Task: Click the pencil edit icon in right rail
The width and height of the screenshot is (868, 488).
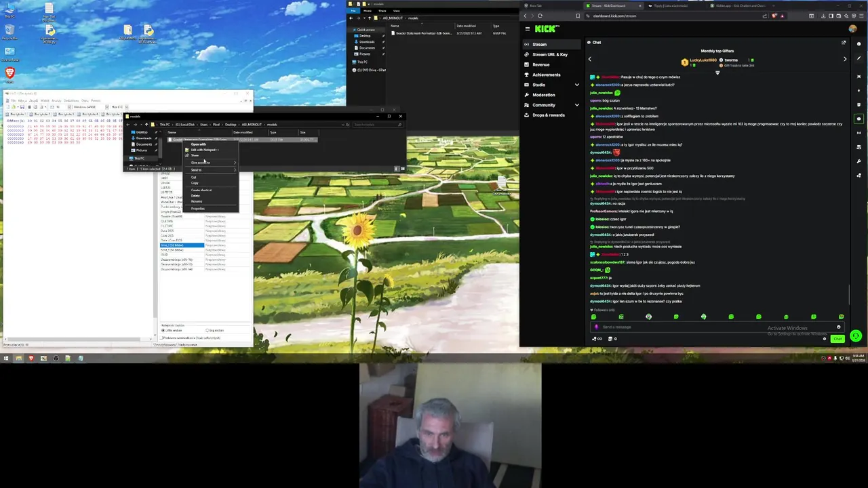Action: (x=859, y=58)
